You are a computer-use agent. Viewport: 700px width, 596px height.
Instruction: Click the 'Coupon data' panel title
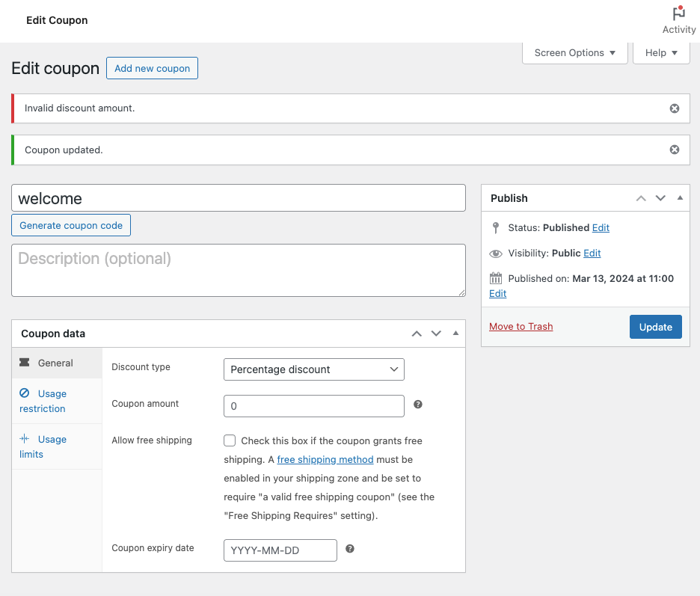pyautogui.click(x=53, y=334)
